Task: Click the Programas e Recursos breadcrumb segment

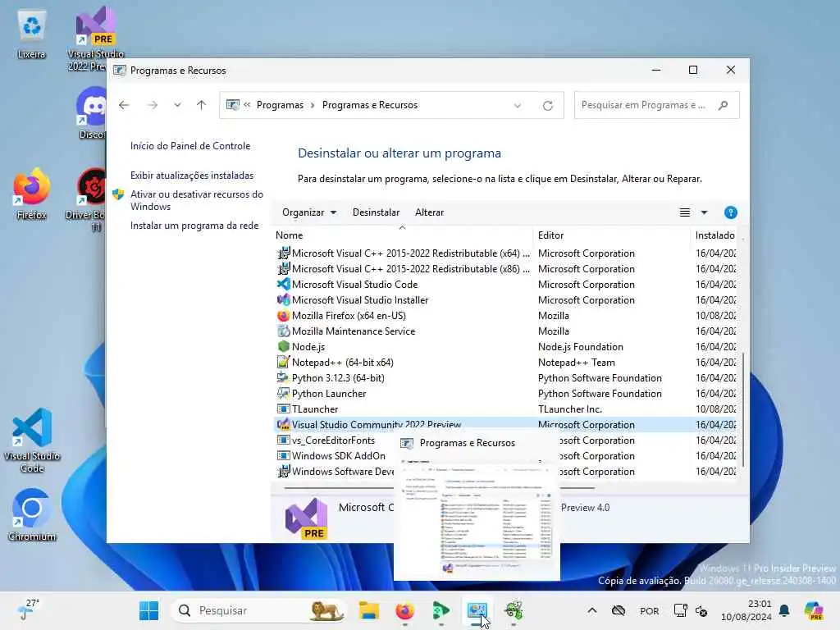Action: pyautogui.click(x=370, y=105)
